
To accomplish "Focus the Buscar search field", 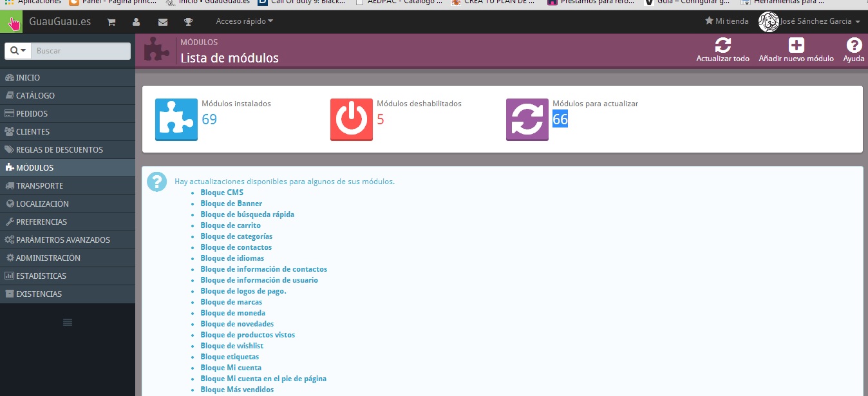I will 81,51.
